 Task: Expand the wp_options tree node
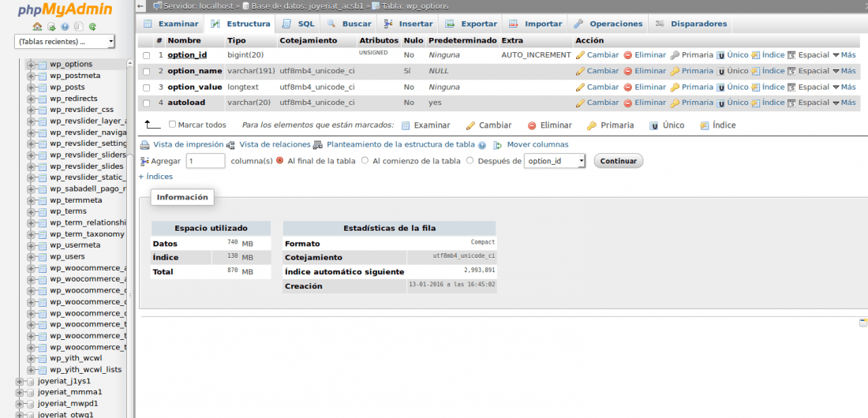coord(31,65)
